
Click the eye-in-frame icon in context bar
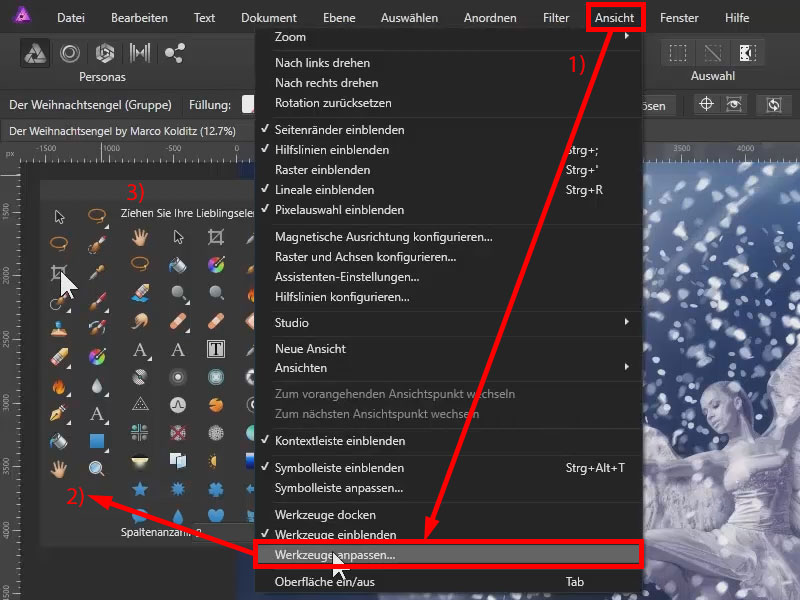[x=734, y=104]
